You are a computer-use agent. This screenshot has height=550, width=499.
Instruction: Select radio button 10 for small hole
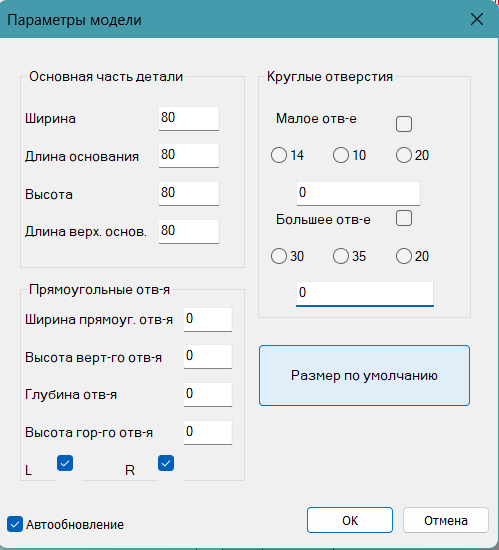coord(341,155)
